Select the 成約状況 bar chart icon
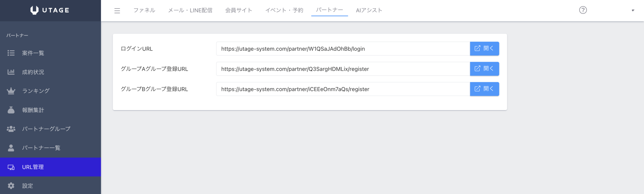This screenshot has height=194, width=644. click(x=11, y=72)
